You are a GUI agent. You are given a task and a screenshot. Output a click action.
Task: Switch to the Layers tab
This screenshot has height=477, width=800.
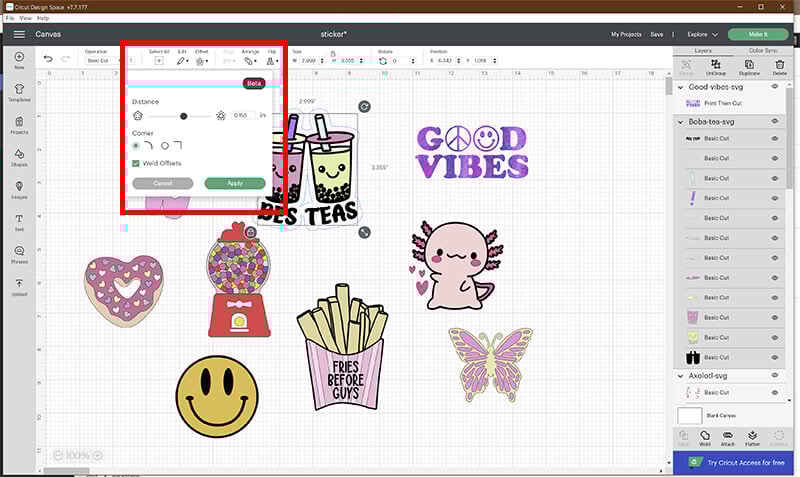coord(703,51)
